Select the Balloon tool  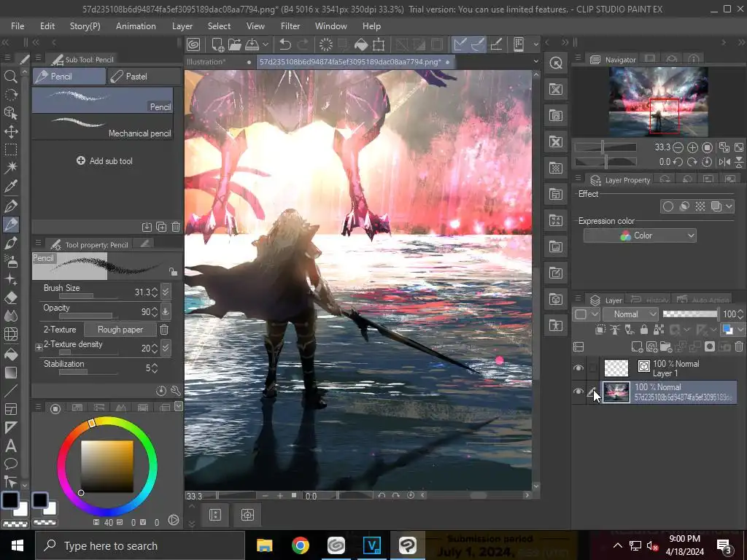10,464
